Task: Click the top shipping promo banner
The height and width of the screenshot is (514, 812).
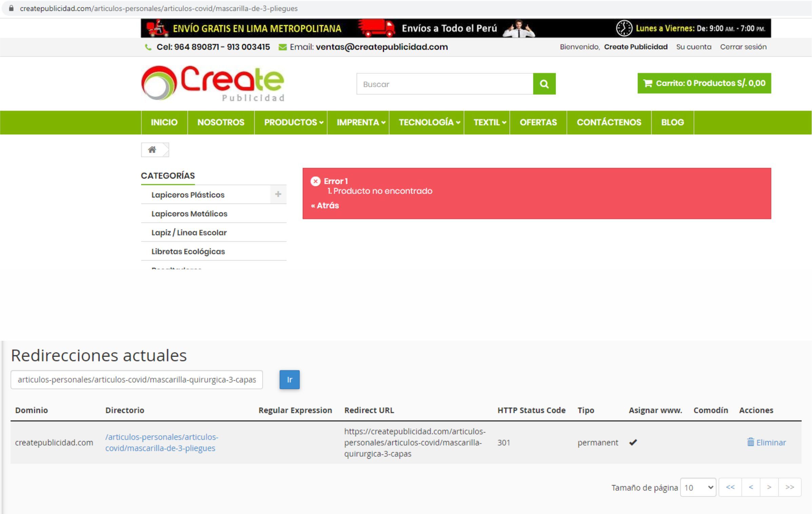Action: pyautogui.click(x=456, y=28)
